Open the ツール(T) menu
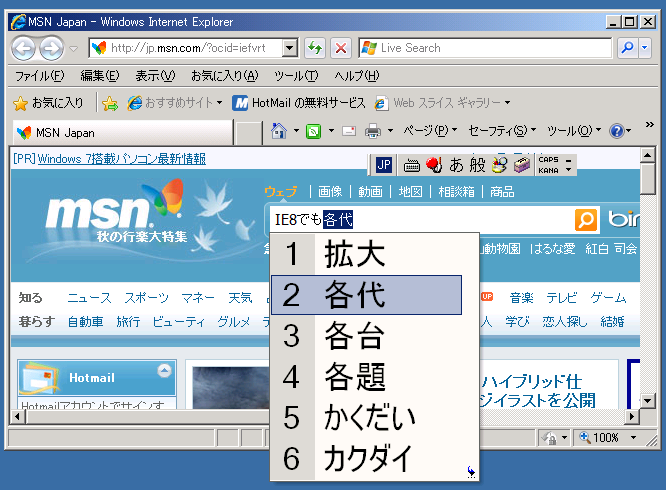The height and width of the screenshot is (490, 666). (x=296, y=76)
